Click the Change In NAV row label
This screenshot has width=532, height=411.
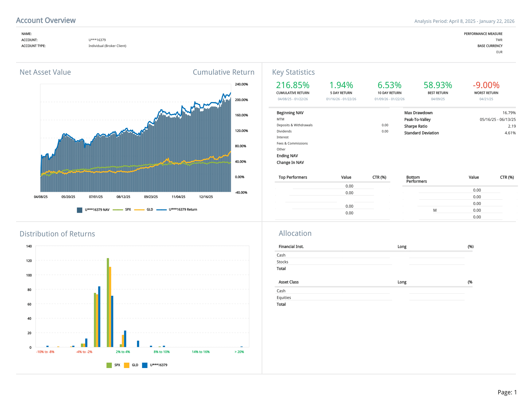click(x=290, y=163)
